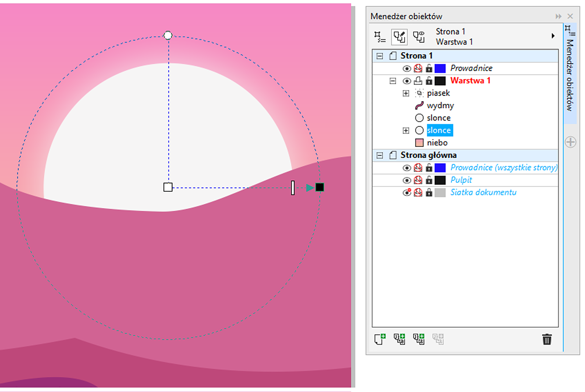Select the wydmy object

tap(440, 106)
